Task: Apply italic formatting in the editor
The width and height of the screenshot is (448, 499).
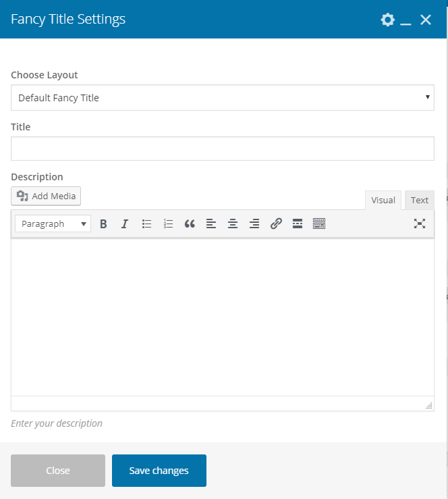Action: coord(125,224)
